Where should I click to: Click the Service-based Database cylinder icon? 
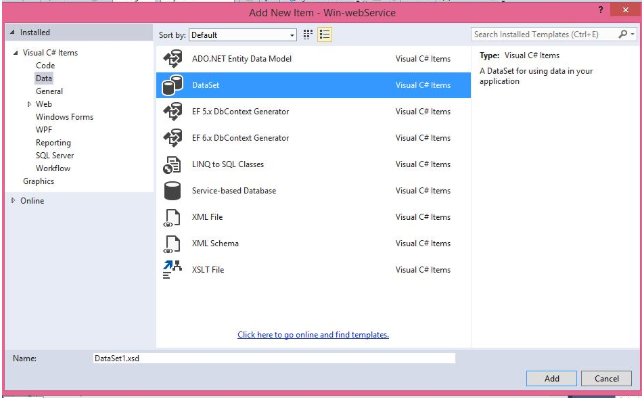pyautogui.click(x=172, y=191)
